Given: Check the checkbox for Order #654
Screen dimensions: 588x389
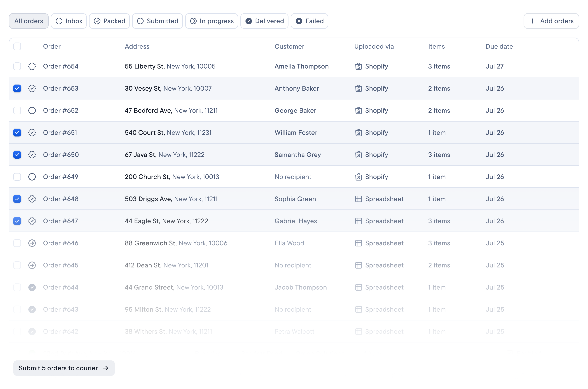Looking at the screenshot, I should [x=17, y=66].
